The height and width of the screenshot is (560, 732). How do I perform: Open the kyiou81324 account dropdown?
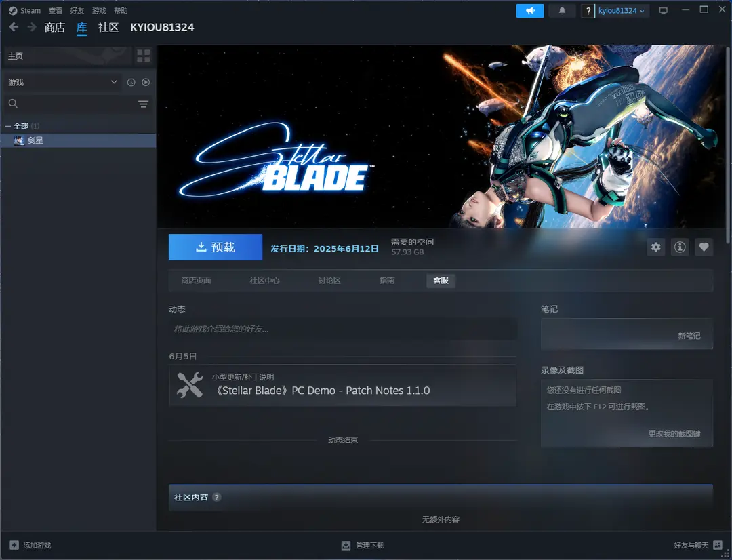click(622, 11)
